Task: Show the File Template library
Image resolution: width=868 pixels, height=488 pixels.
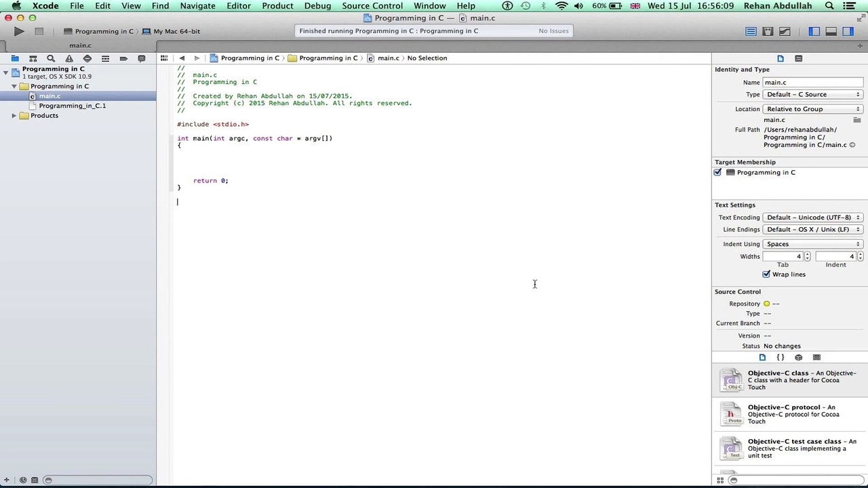Action: tap(762, 357)
